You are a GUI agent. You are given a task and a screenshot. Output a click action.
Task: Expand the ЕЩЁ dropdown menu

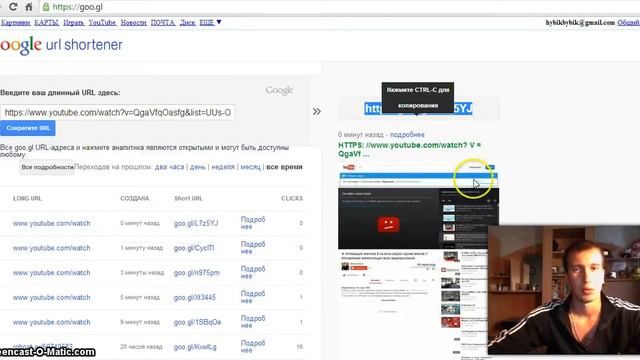click(x=210, y=22)
